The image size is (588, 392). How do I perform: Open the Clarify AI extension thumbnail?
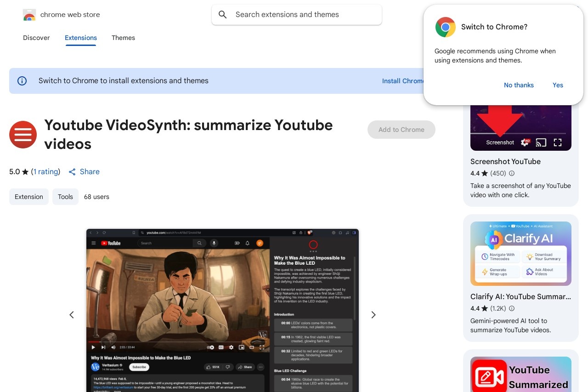pyautogui.click(x=521, y=254)
